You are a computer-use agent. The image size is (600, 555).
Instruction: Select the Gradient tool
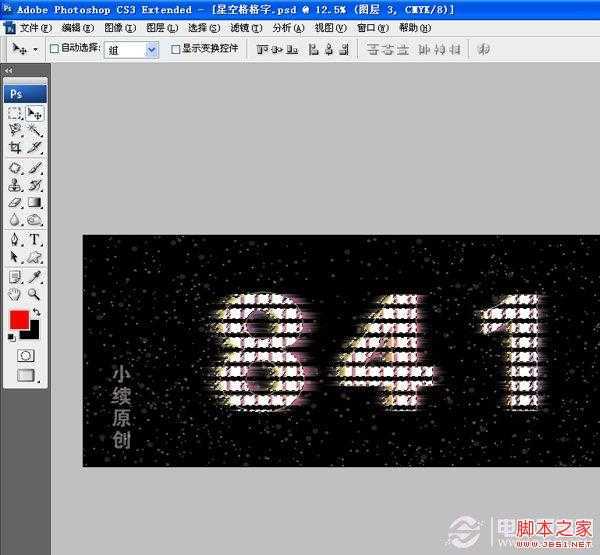(x=35, y=202)
